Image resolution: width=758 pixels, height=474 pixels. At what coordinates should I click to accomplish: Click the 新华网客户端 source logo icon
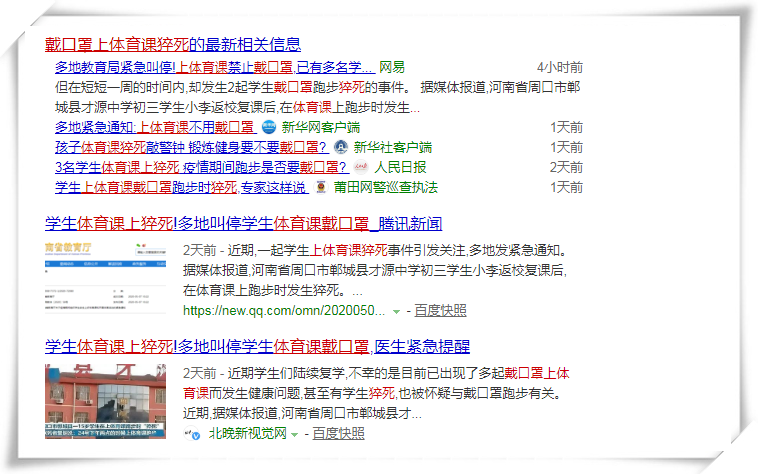[268, 127]
